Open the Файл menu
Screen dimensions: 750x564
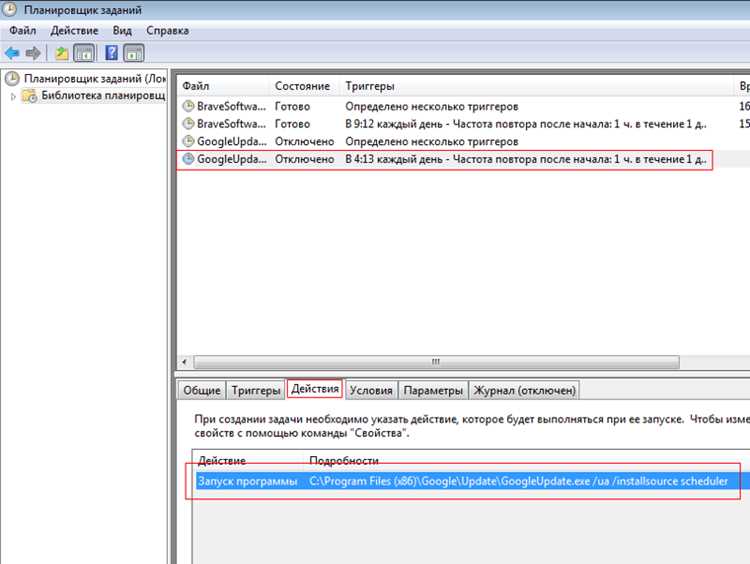tap(22, 31)
